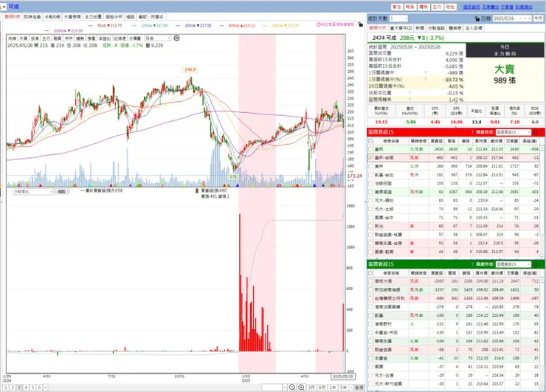Expand arrow after page 6 button

[x=45, y=388]
